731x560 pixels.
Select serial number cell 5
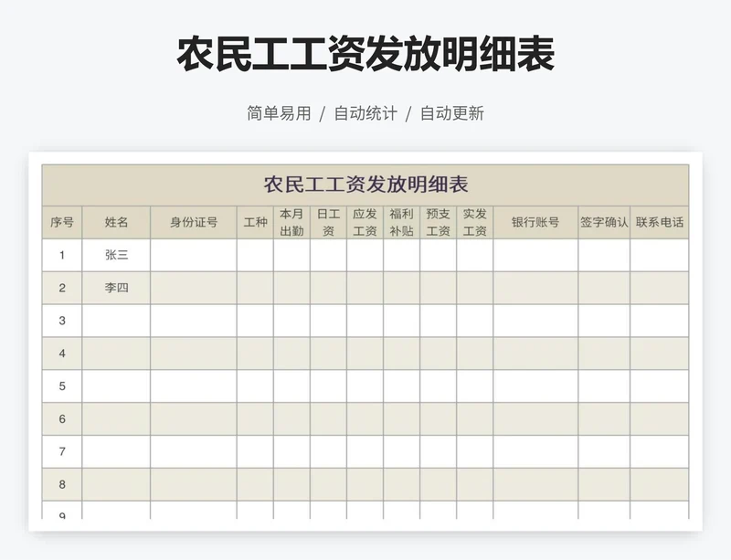(62, 386)
